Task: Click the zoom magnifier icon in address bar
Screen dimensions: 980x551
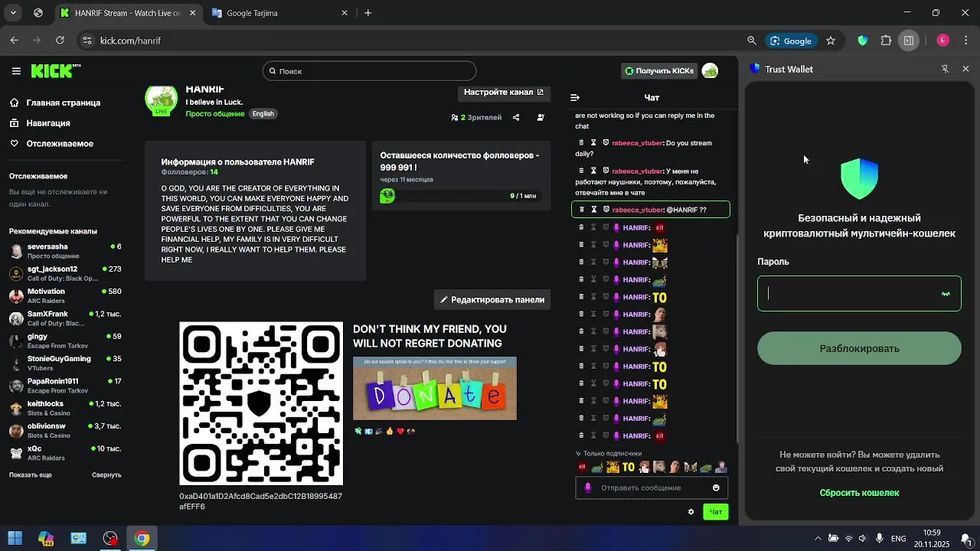Action: (x=752, y=41)
